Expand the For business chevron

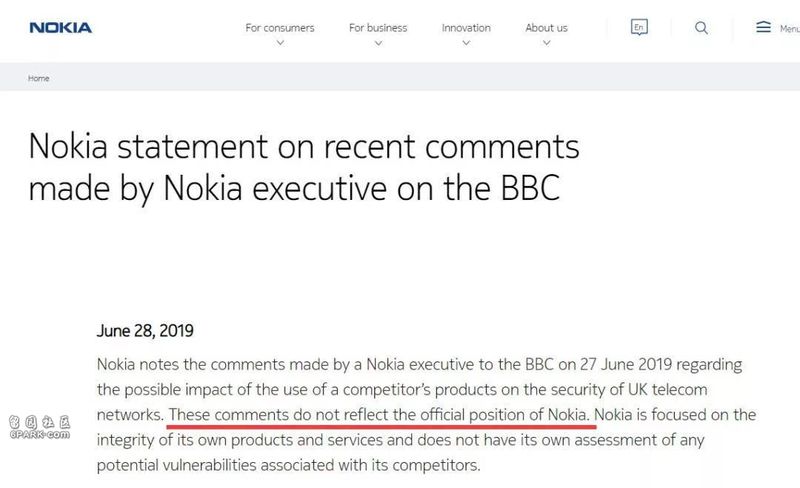[x=378, y=43]
